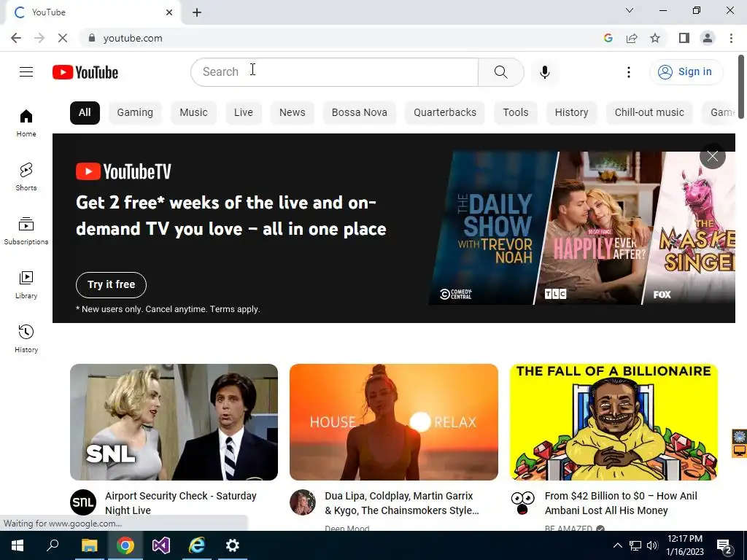Open the SNL video thumbnail
This screenshot has width=747, height=560.
174,422
